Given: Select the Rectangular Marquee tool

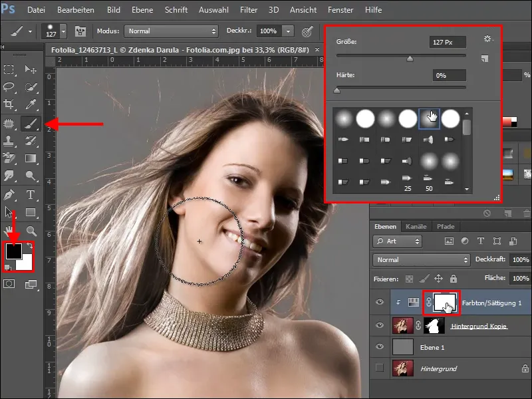Looking at the screenshot, I should click(x=9, y=70).
